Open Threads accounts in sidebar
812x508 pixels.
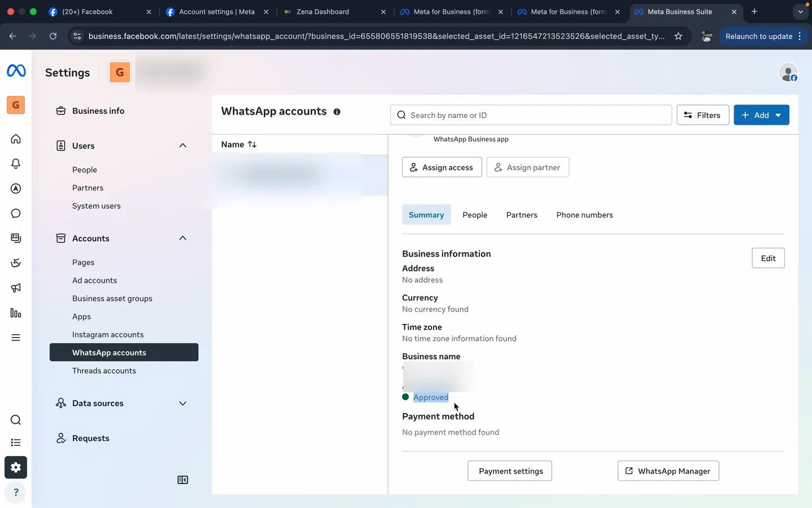pyautogui.click(x=104, y=371)
